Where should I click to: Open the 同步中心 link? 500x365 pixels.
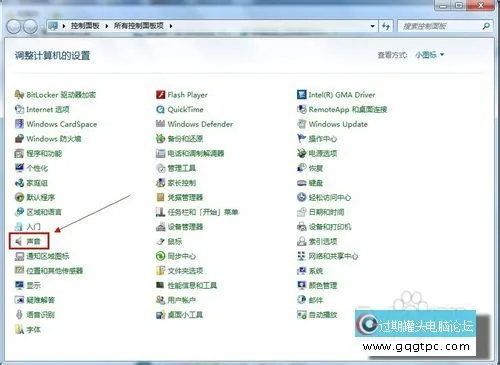point(182,256)
